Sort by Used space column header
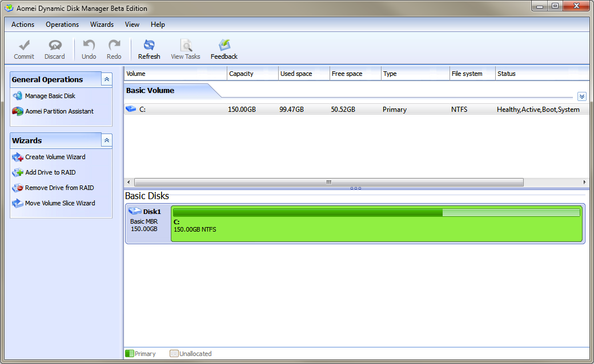 (x=304, y=74)
